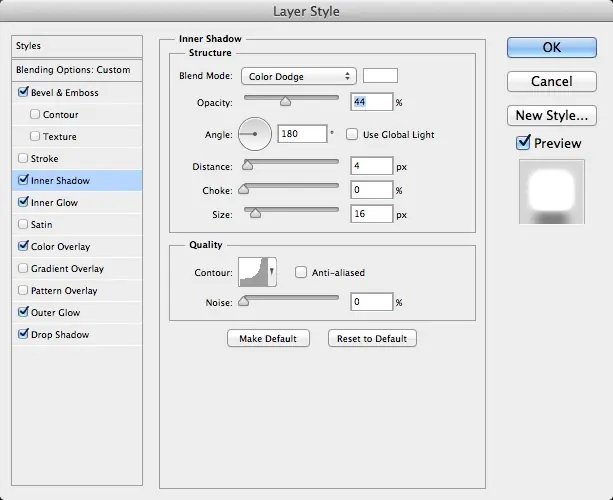Click the Distance slider handle
Screen dimensions: 613x500
pyautogui.click(x=247, y=165)
